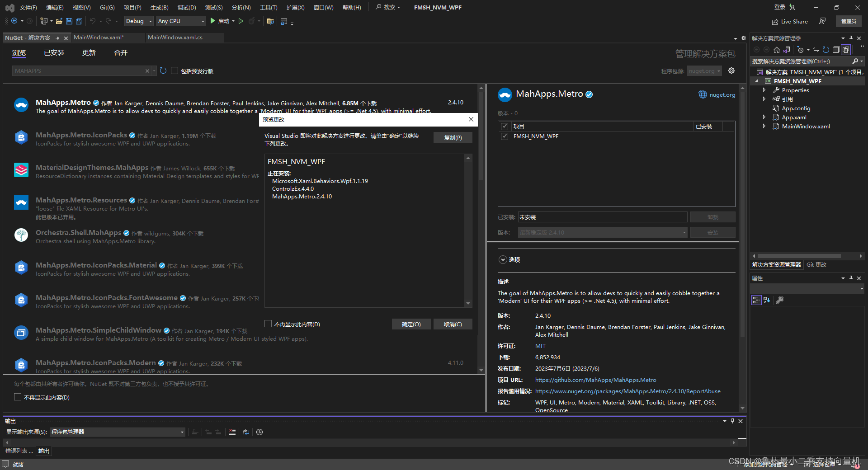Click the nuget.org link beside package title
This screenshot has width=868, height=470.
(722, 95)
